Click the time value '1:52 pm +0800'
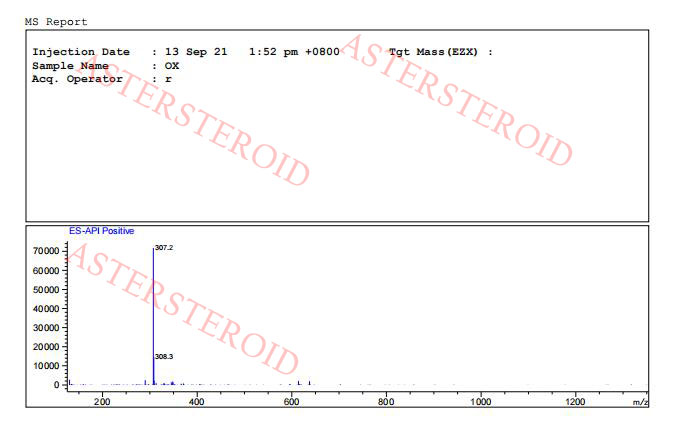676x440 pixels. tap(294, 52)
